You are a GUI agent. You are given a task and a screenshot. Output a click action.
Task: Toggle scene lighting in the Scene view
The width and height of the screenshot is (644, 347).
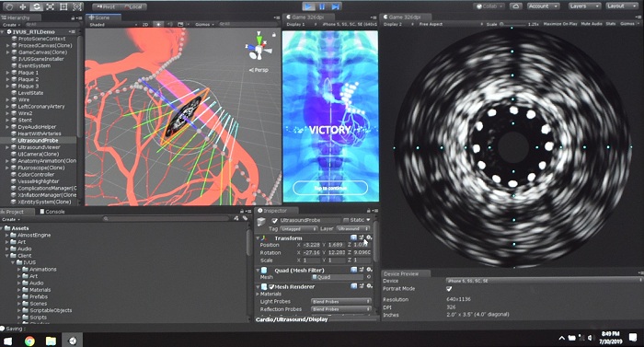point(158,25)
